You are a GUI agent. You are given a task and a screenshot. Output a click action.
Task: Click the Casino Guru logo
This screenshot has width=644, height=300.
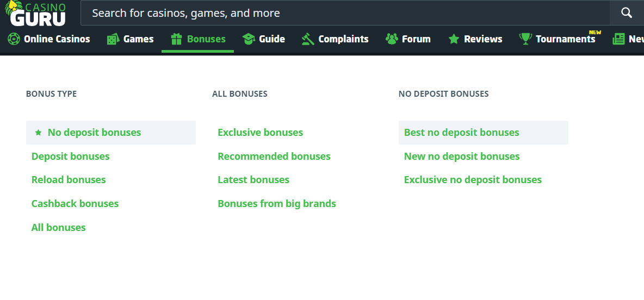coord(36,14)
